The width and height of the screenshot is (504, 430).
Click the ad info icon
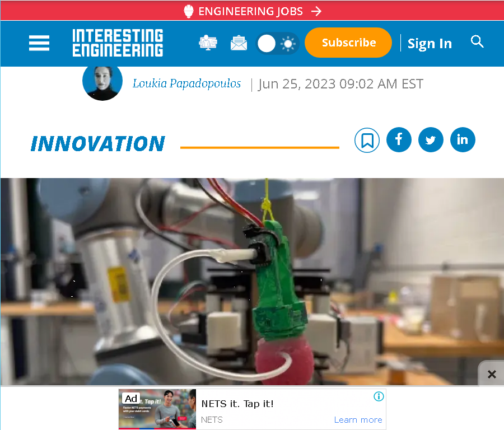[379, 396]
